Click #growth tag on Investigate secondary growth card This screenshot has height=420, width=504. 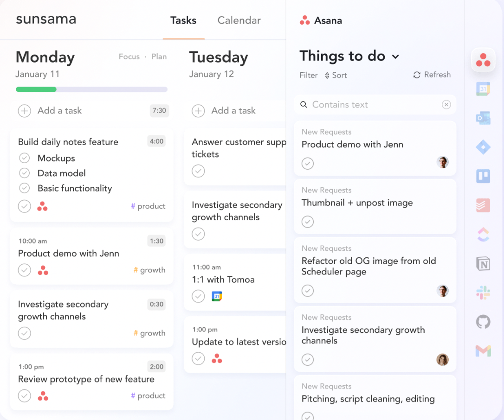point(149,333)
